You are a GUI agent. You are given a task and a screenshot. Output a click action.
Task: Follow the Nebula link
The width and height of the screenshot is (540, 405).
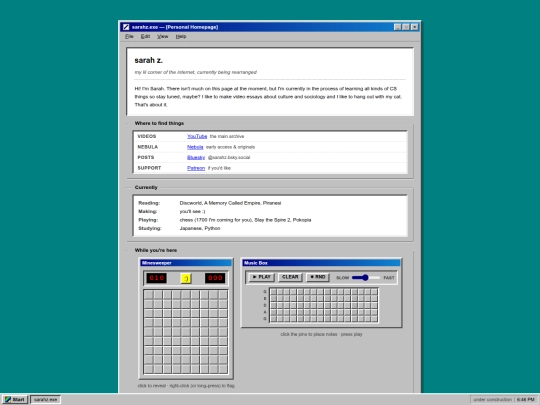click(195, 147)
